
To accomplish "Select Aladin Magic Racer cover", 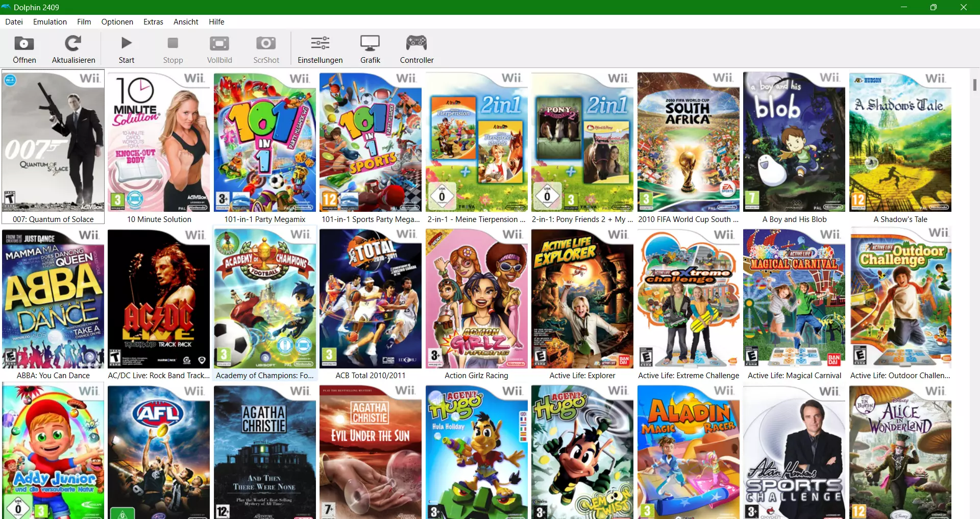I will point(689,452).
